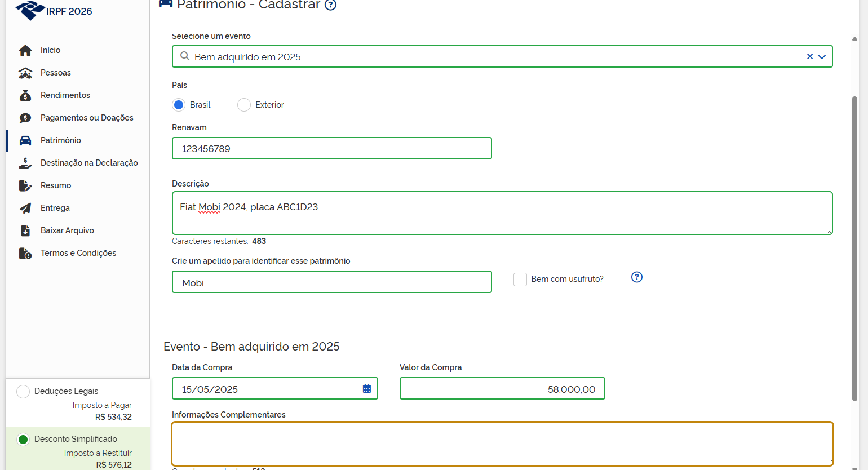Select the Patrimônio car icon

click(25, 140)
